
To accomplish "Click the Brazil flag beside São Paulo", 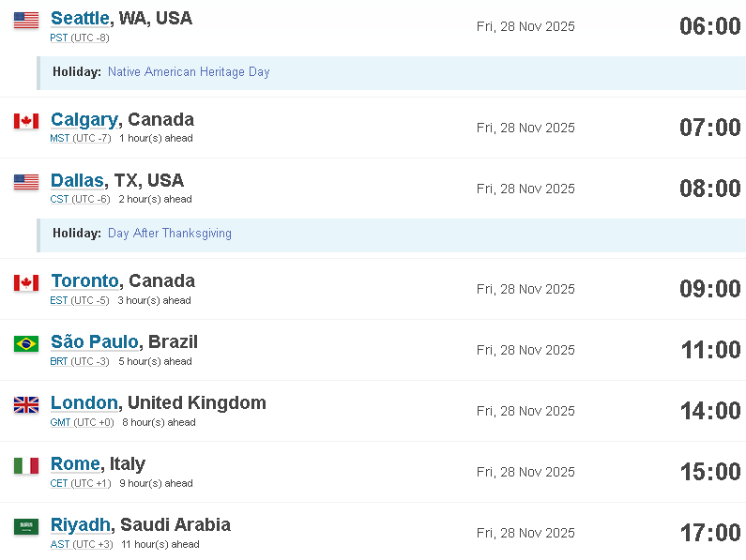I will click(x=26, y=343).
